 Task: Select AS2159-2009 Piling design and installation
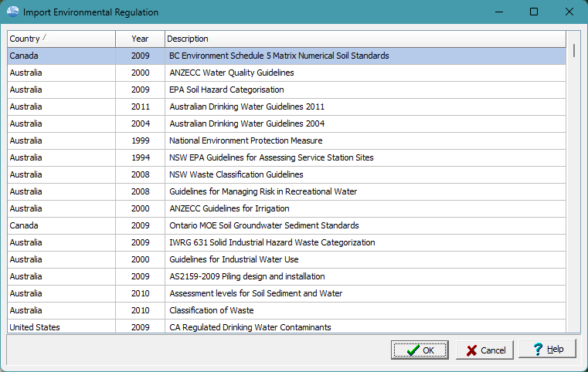coord(246,276)
